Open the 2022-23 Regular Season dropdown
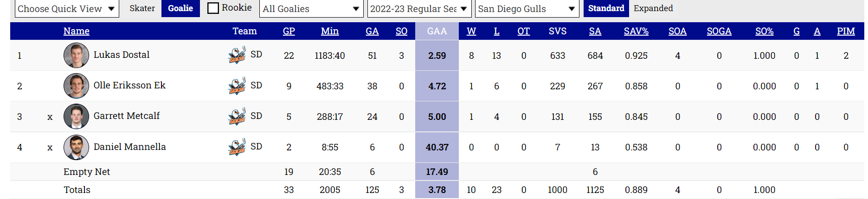The height and width of the screenshot is (199, 868). (419, 9)
